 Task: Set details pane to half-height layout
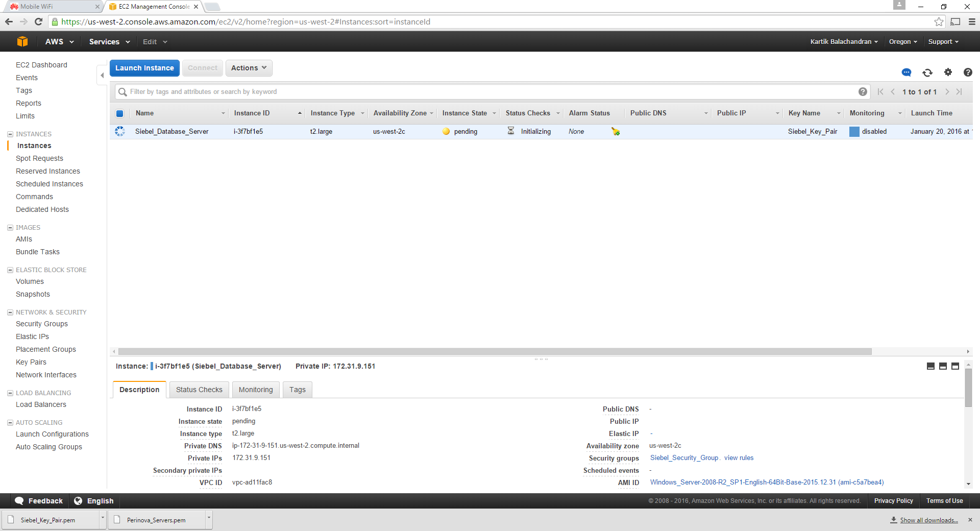point(943,366)
